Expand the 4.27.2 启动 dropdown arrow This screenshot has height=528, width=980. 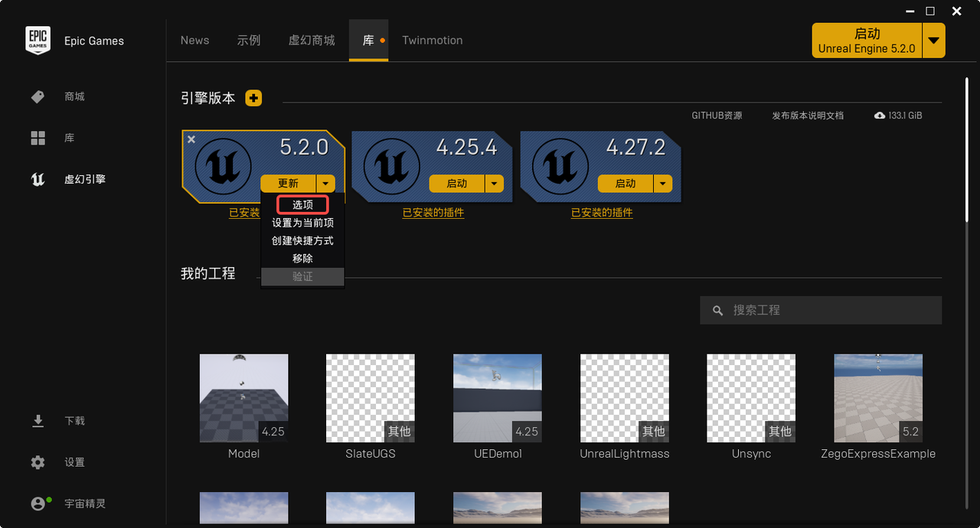(x=663, y=184)
